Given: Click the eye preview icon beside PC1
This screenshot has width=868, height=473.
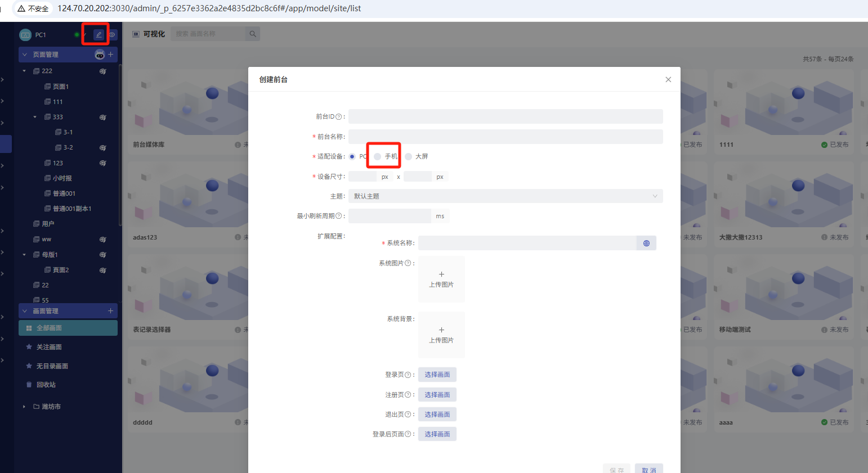Looking at the screenshot, I should (112, 35).
